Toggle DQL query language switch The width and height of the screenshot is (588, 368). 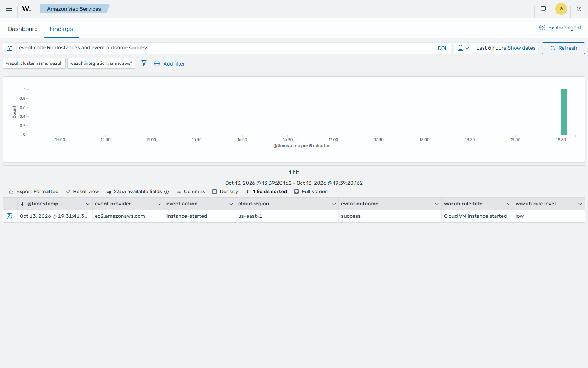click(443, 48)
